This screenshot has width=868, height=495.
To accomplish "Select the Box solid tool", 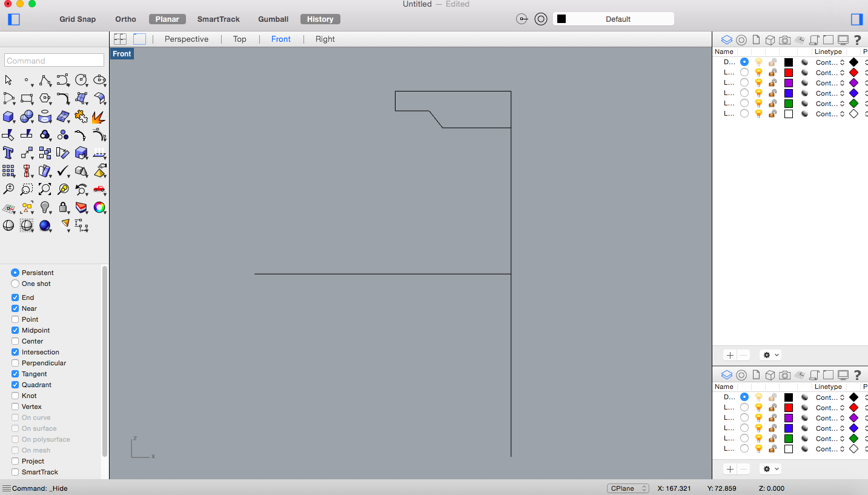I will pyautogui.click(x=8, y=116).
